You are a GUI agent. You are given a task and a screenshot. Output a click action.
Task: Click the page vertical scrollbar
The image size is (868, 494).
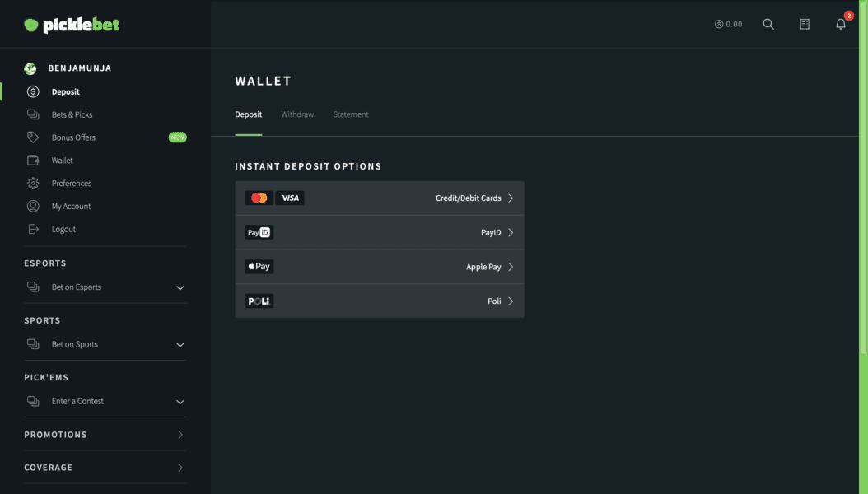pyautogui.click(x=863, y=206)
